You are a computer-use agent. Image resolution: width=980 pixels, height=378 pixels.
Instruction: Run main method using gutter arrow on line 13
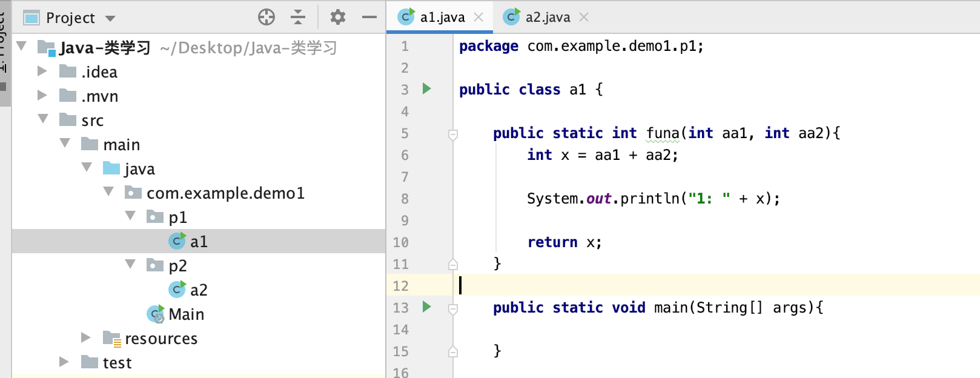(x=426, y=307)
